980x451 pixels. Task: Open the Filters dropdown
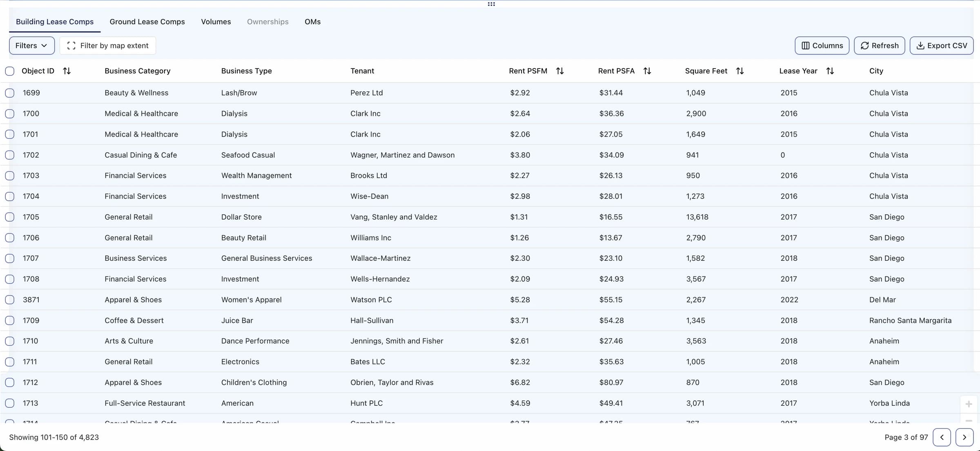click(32, 46)
